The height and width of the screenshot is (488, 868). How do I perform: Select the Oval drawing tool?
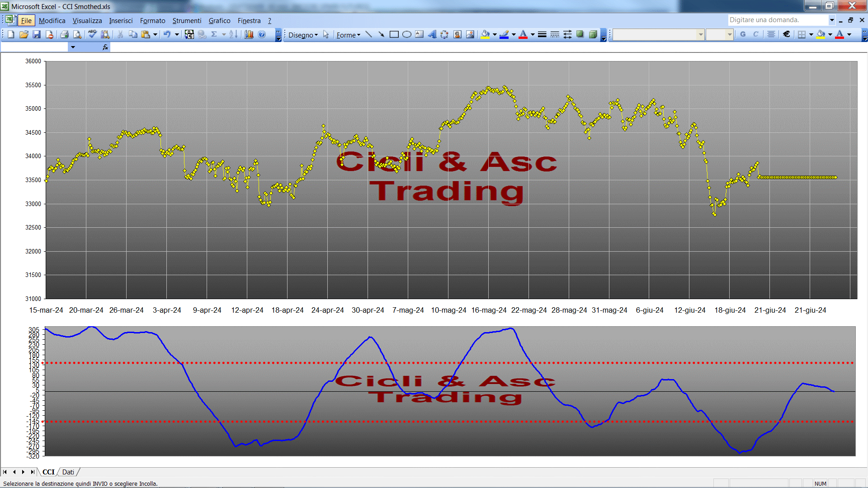(x=407, y=34)
